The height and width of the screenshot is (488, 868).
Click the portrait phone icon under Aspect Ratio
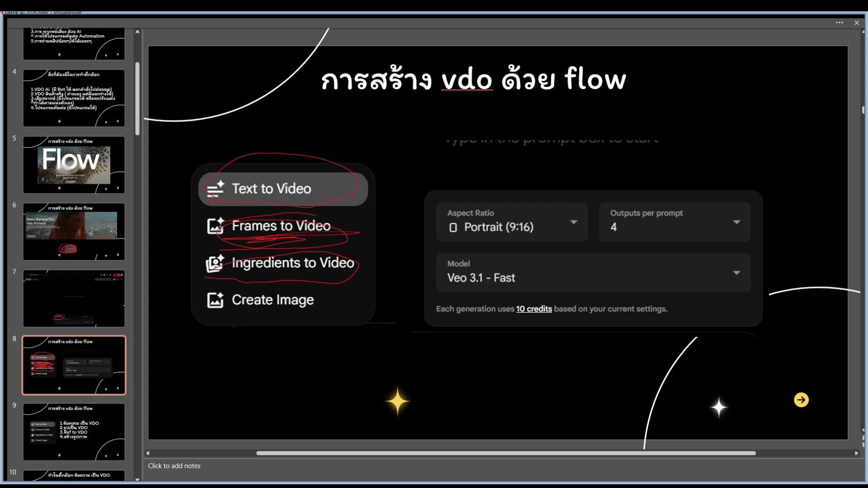click(453, 227)
